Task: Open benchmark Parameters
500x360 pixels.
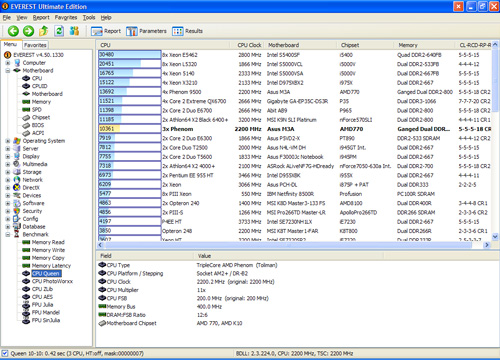Action: pos(146,31)
